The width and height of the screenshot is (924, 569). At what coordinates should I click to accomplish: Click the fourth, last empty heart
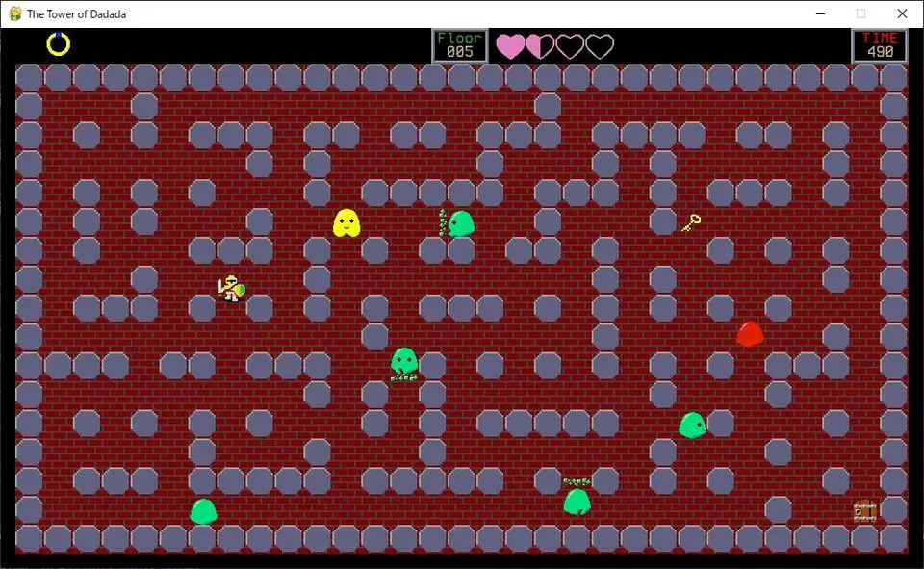click(x=600, y=46)
